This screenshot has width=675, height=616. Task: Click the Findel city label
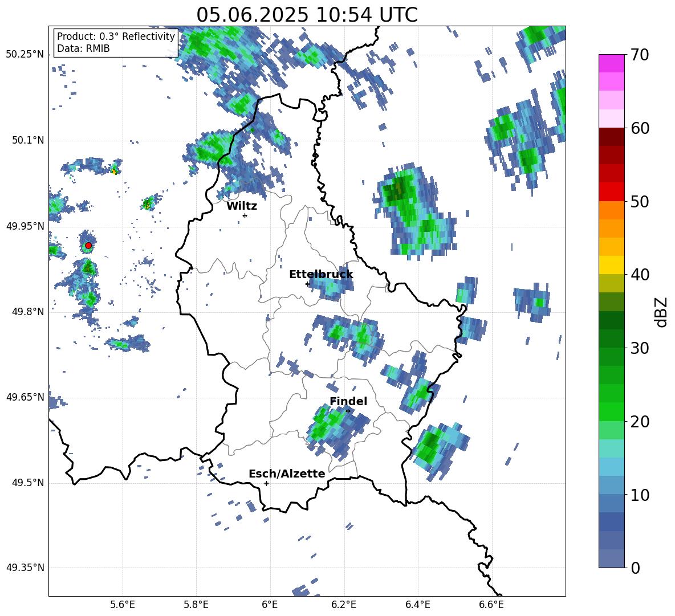pos(348,401)
